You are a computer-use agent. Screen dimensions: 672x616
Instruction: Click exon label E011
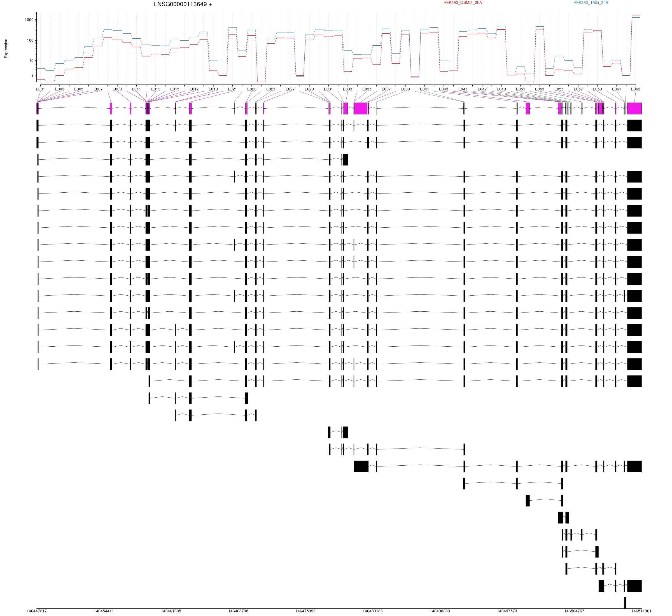[136, 89]
